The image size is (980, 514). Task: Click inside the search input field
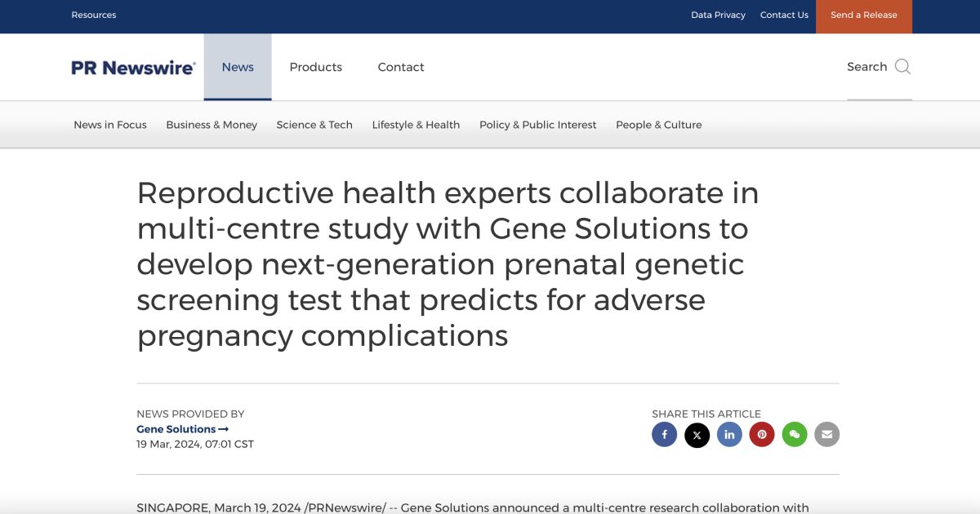(x=867, y=67)
